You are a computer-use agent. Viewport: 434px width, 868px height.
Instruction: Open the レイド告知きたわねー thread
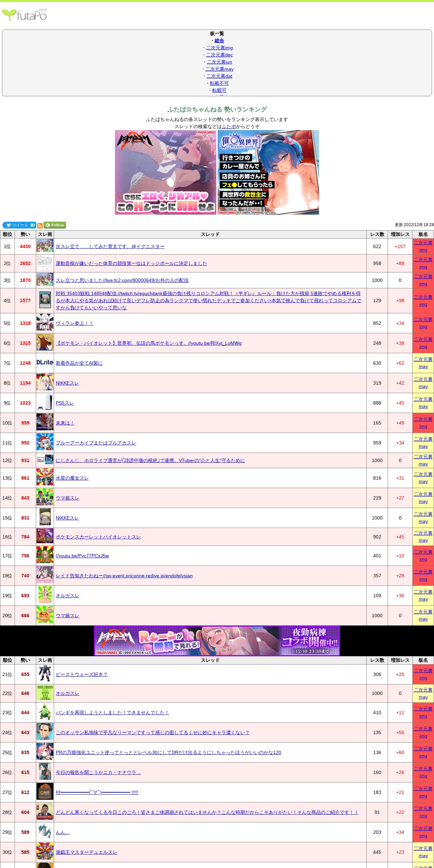124,576
